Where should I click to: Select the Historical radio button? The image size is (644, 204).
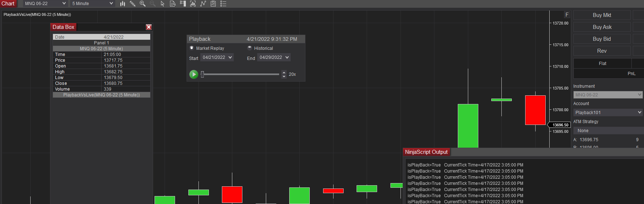[x=250, y=48]
